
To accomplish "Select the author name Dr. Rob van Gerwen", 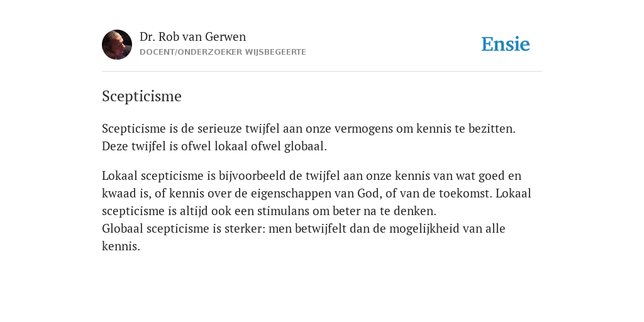I will [192, 36].
